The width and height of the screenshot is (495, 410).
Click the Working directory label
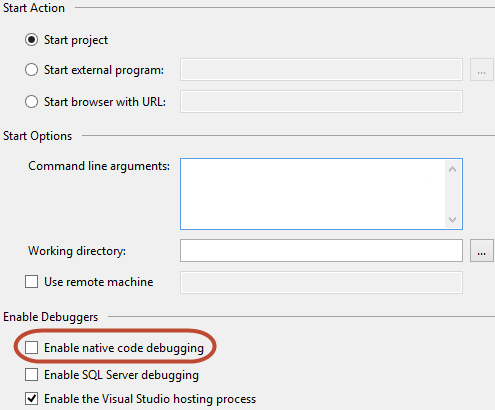click(x=77, y=251)
